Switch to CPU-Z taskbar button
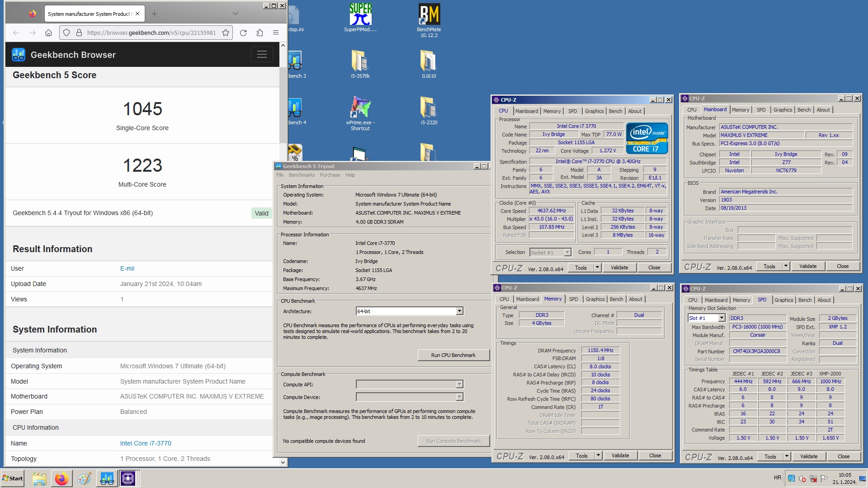Image resolution: width=868 pixels, height=488 pixels. point(128,479)
